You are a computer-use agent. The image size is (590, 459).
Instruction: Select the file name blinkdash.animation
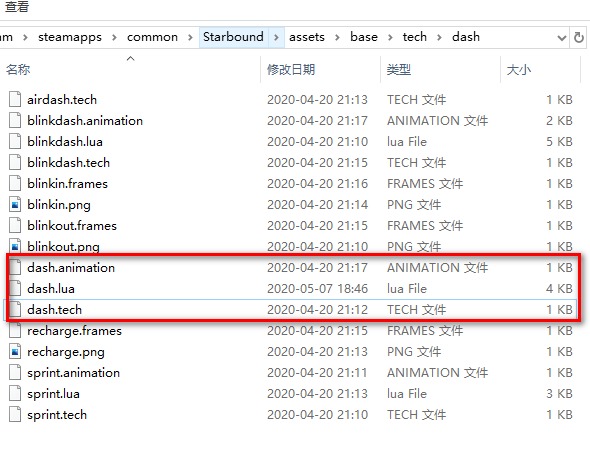pos(85,120)
